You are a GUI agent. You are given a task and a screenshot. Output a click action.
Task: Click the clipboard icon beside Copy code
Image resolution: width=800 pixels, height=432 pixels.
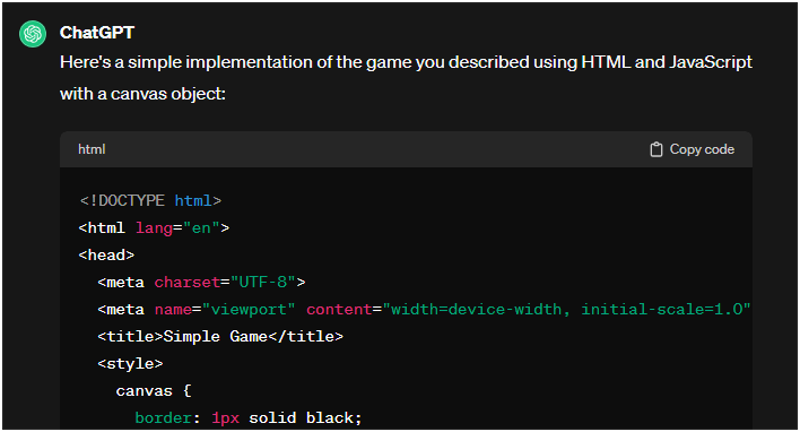tap(656, 150)
